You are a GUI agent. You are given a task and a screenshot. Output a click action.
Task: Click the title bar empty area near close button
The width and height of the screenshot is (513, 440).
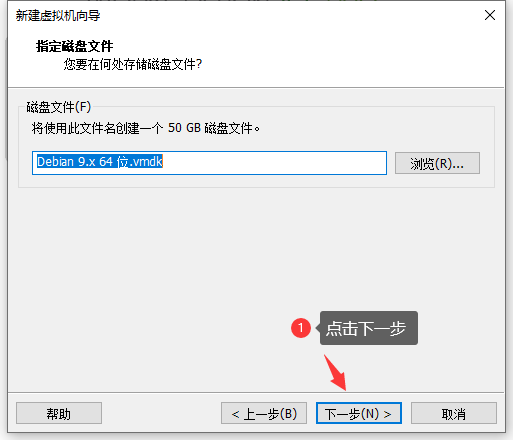pos(300,15)
